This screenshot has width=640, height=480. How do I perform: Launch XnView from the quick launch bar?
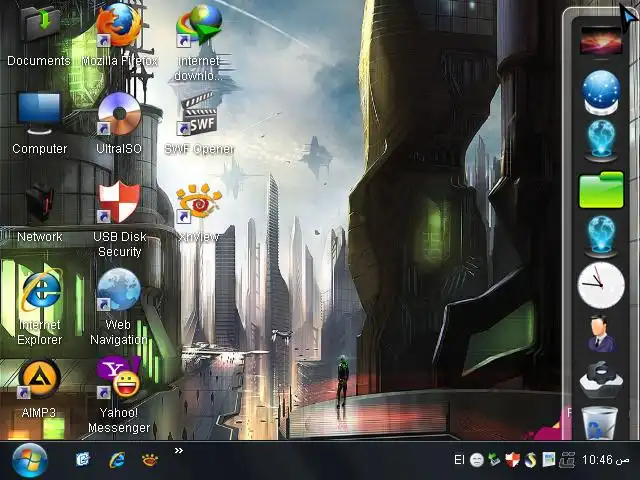(150, 460)
